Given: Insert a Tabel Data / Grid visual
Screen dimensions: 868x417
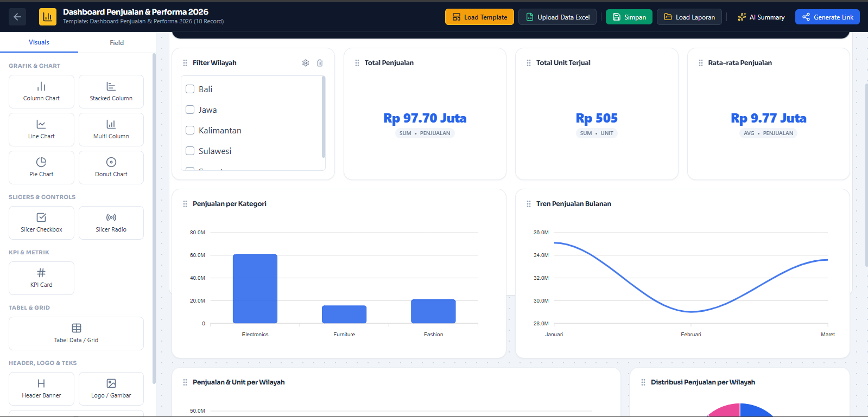Looking at the screenshot, I should 76,333.
